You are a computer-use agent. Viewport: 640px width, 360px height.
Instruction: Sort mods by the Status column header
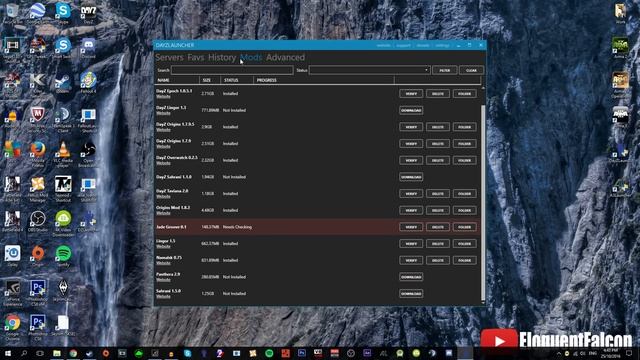pos(237,80)
